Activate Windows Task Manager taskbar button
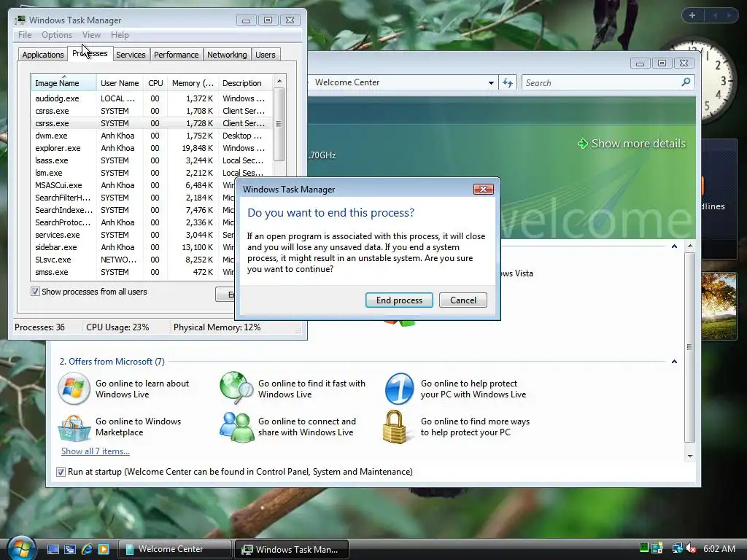 coord(292,549)
